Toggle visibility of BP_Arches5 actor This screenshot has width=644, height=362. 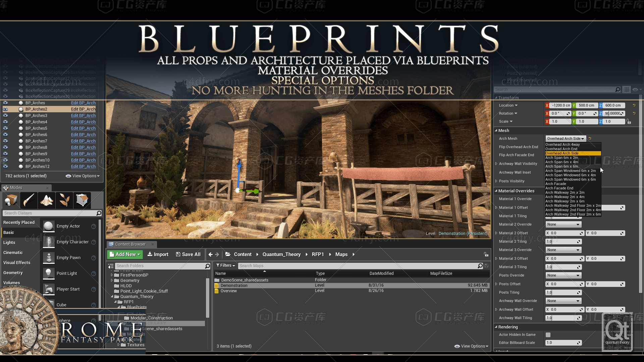point(5,128)
